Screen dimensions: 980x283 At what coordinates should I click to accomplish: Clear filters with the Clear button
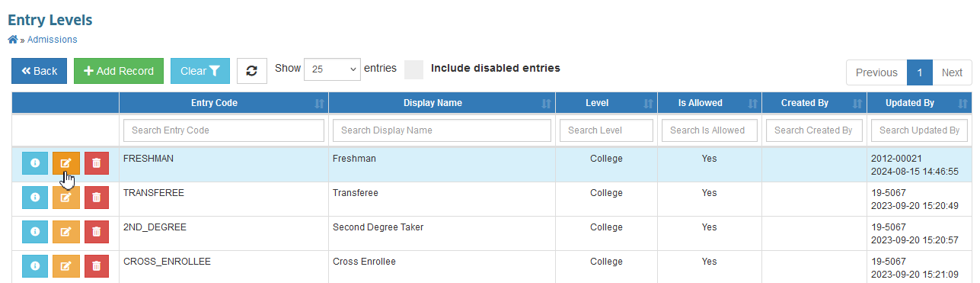click(x=200, y=71)
